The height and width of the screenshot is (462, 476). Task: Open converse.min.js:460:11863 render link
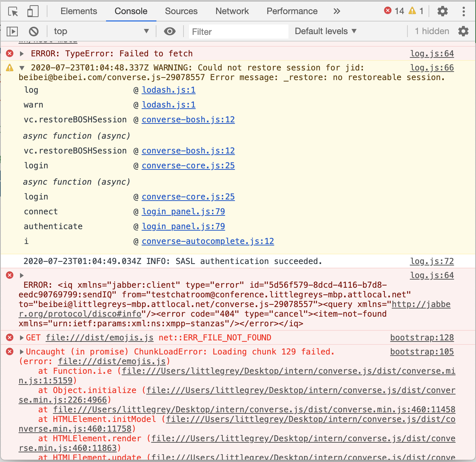coord(303,439)
